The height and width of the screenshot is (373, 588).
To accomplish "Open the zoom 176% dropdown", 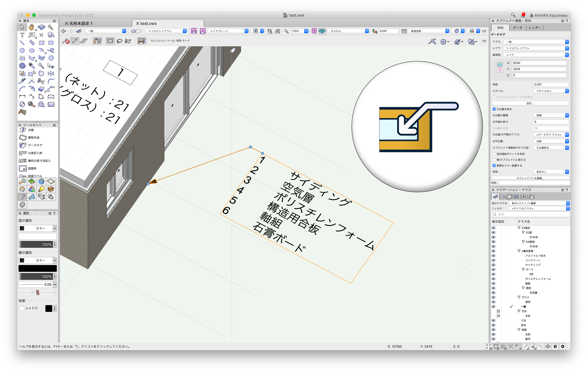I will click(x=306, y=31).
